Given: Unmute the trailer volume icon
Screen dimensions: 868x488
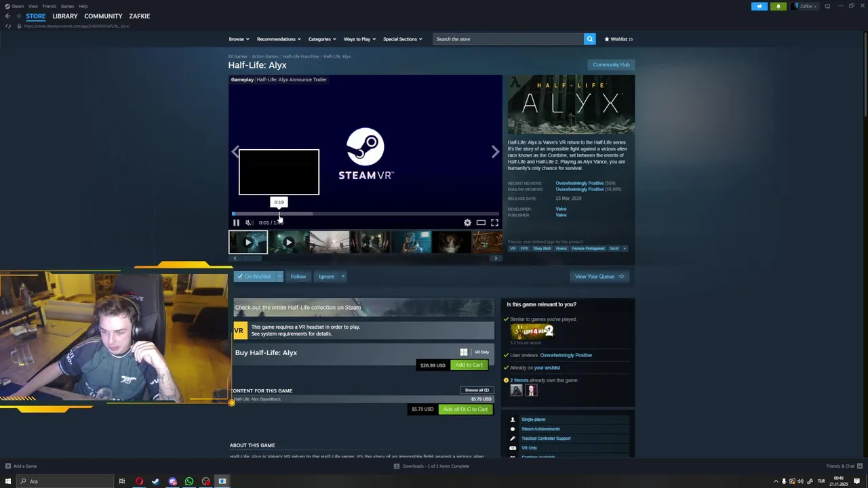Looking at the screenshot, I should pyautogui.click(x=249, y=222).
